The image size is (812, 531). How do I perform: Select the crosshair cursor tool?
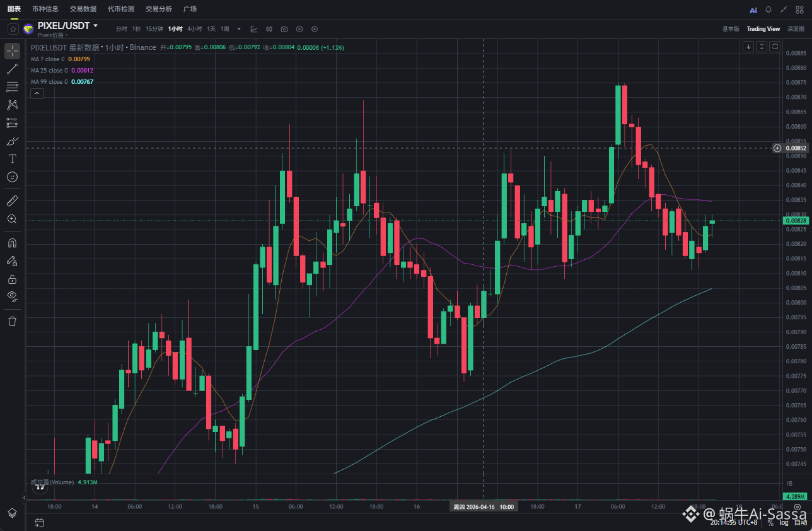pos(12,51)
